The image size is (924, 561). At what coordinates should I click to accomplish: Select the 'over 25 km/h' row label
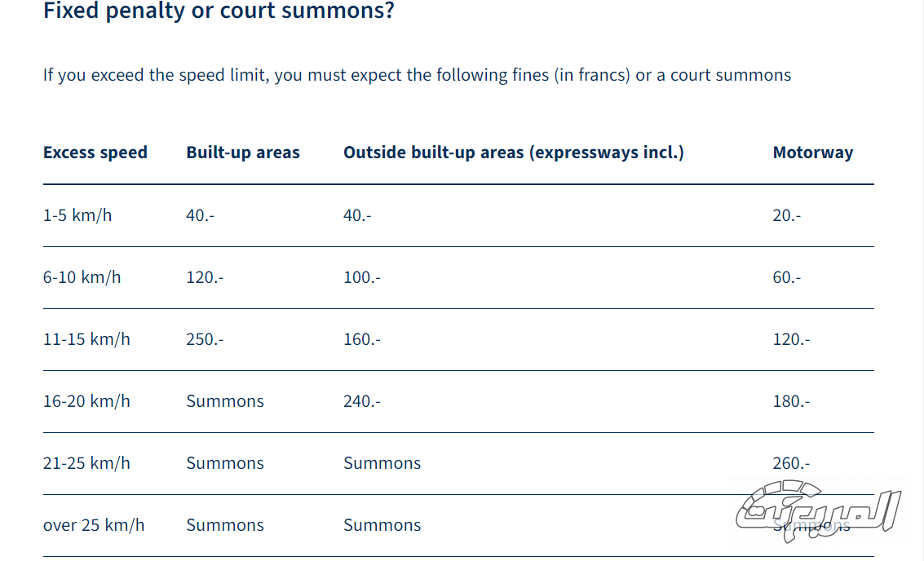click(94, 525)
